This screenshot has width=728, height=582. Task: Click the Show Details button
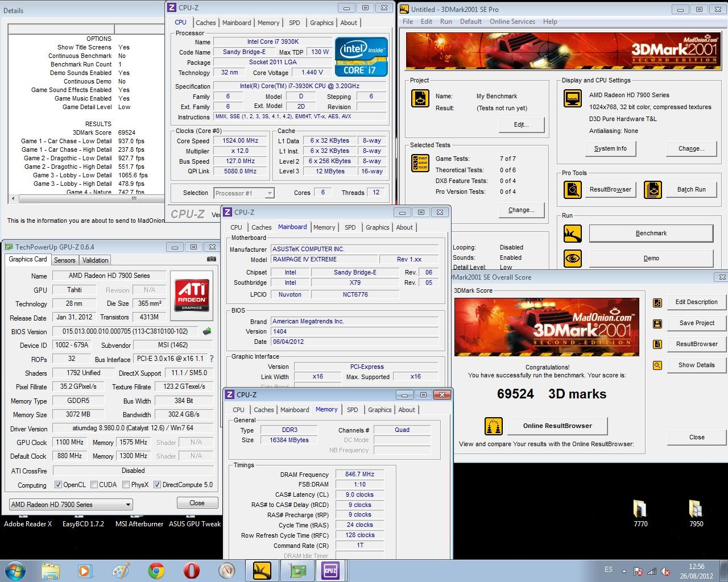click(696, 365)
